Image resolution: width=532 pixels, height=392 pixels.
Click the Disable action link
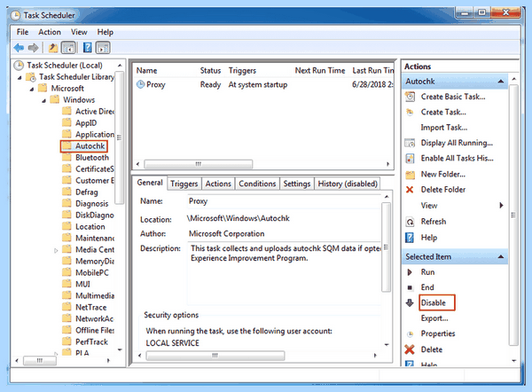(434, 302)
